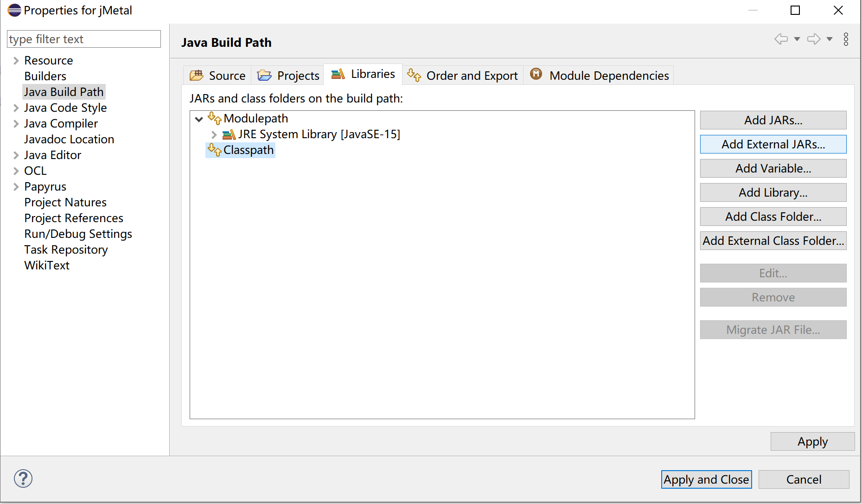Click the back navigation arrow
Screen dimensions: 862x504
click(781, 39)
